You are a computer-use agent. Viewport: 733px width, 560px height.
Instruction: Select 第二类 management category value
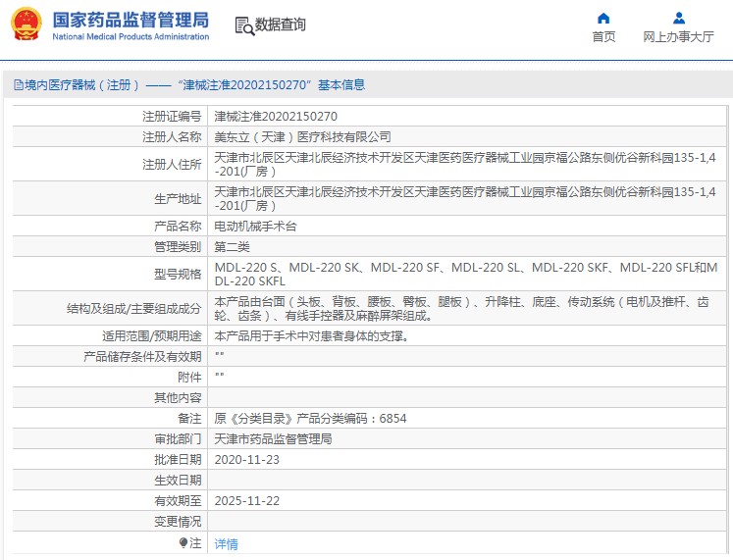pyautogui.click(x=232, y=246)
